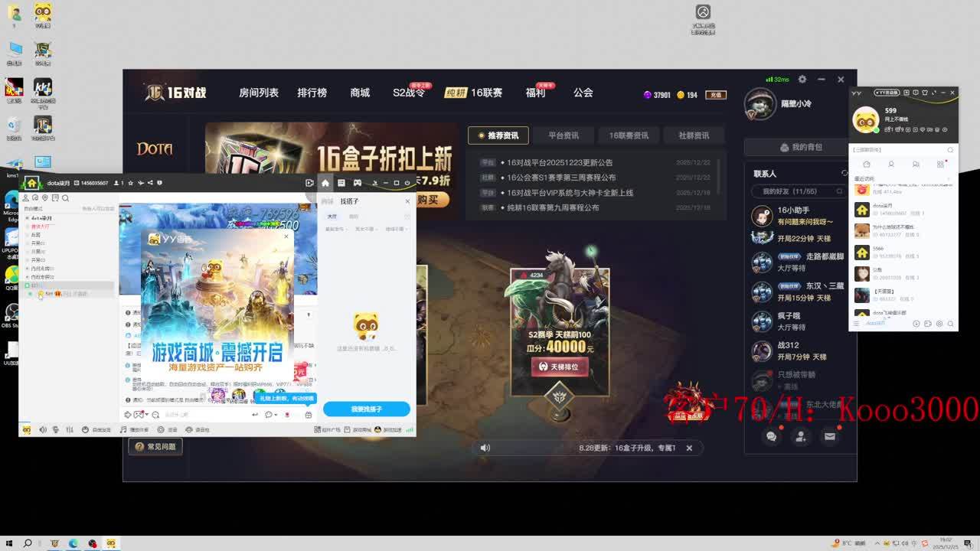Toggle YY channel microphone icon

pyautogui.click(x=56, y=430)
